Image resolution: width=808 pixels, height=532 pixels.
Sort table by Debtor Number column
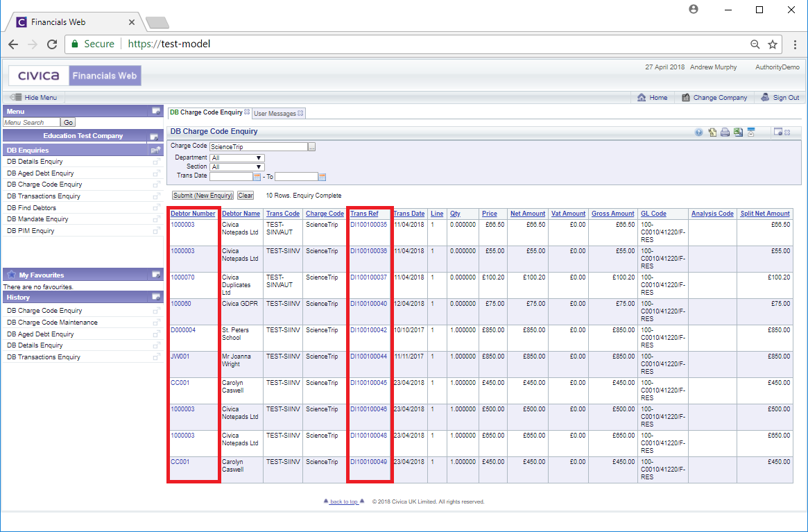pos(193,214)
